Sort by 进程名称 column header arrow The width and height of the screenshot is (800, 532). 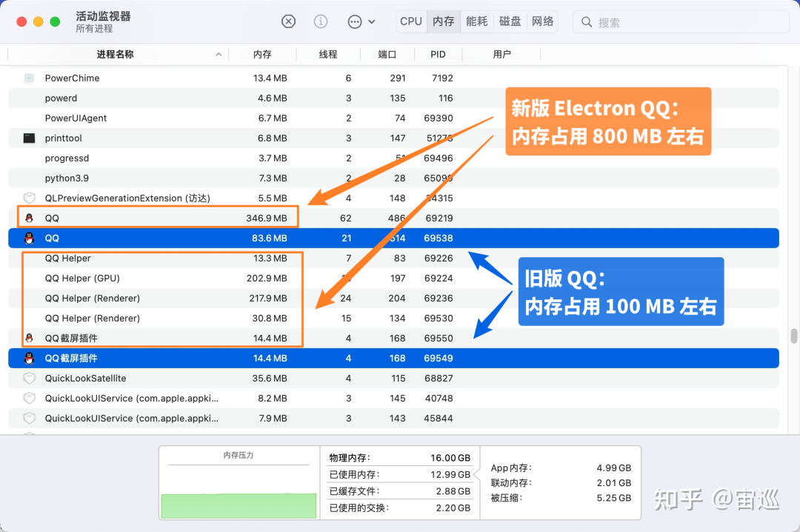[x=219, y=54]
